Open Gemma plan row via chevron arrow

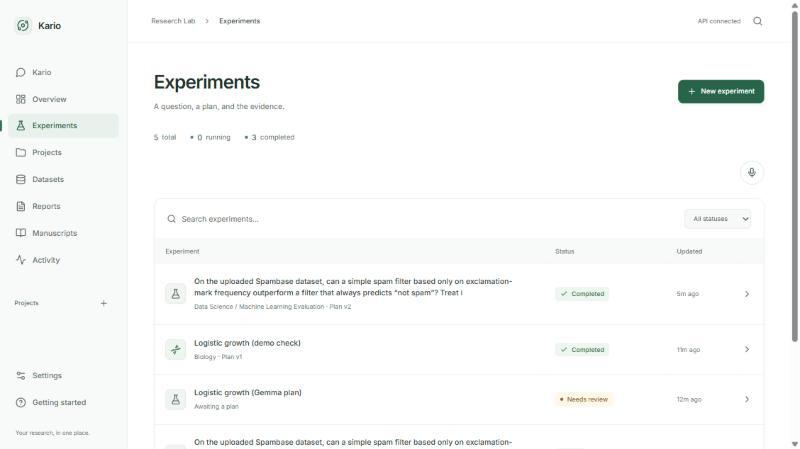tap(746, 400)
